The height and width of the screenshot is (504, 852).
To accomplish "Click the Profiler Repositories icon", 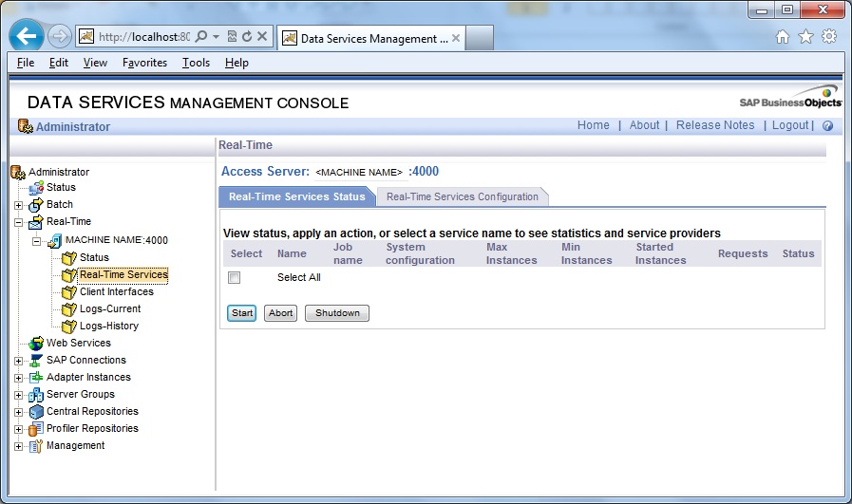I will tap(36, 429).
